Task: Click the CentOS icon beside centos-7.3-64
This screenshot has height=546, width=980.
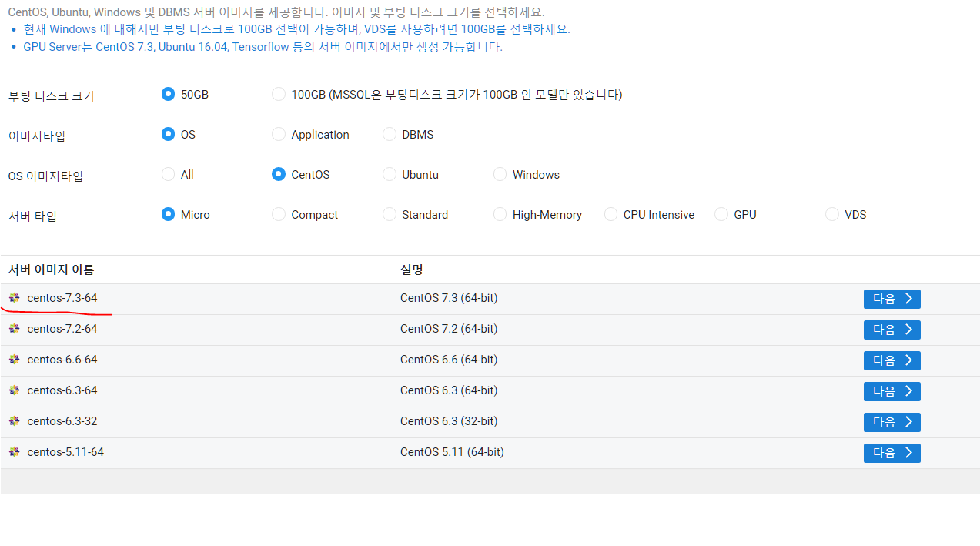Action: (14, 298)
